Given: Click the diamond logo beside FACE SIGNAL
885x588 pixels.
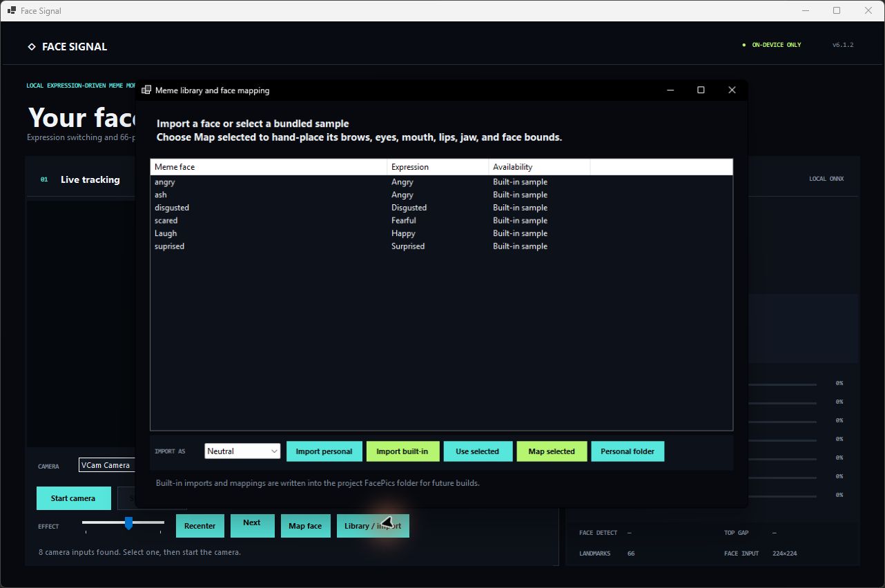Looking at the screenshot, I should pyautogui.click(x=31, y=47).
